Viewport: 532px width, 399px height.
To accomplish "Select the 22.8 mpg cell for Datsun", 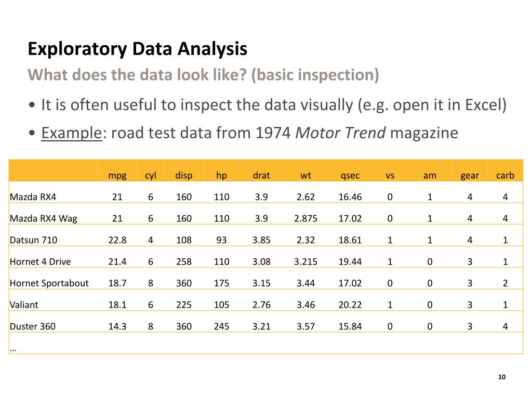I will (117, 240).
